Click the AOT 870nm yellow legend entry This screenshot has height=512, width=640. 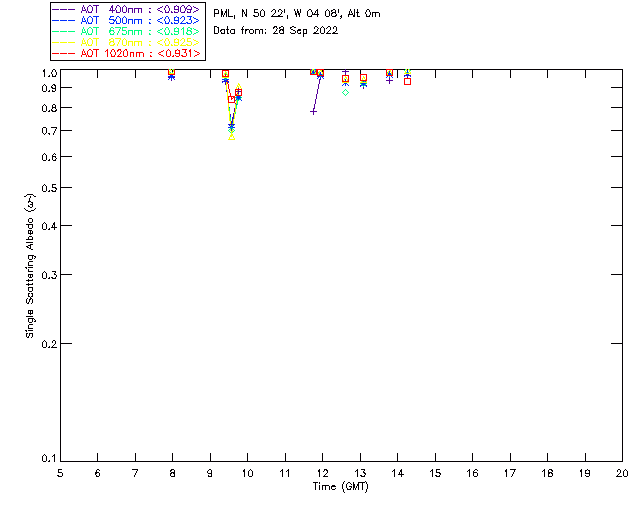pyautogui.click(x=127, y=42)
